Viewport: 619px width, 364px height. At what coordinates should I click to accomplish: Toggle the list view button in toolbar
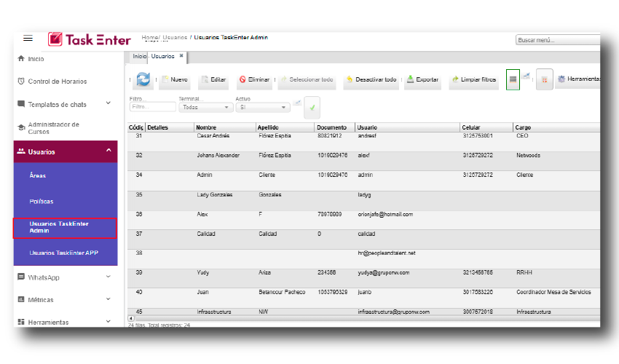pyautogui.click(x=513, y=79)
